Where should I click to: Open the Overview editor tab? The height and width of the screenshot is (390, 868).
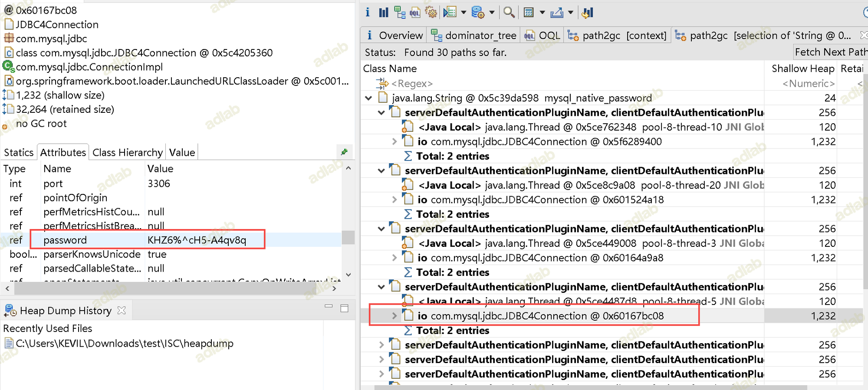tap(394, 35)
